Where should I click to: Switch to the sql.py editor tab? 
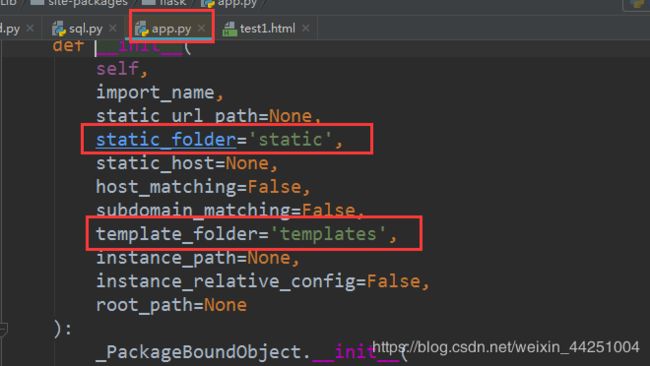[85, 29]
